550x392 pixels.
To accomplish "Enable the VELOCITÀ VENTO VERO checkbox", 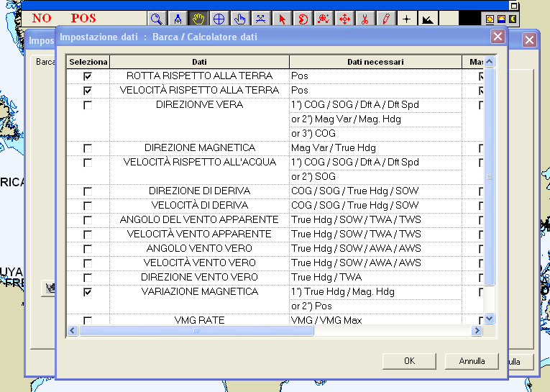I will (x=88, y=263).
